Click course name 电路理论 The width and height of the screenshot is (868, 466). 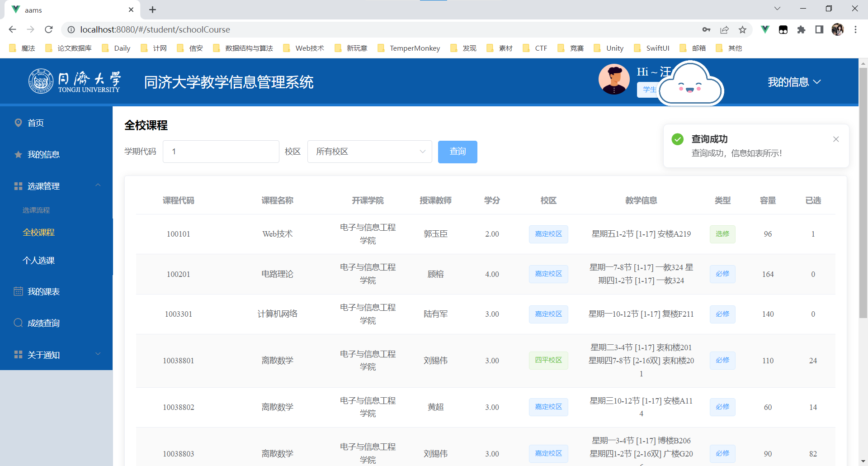(278, 274)
